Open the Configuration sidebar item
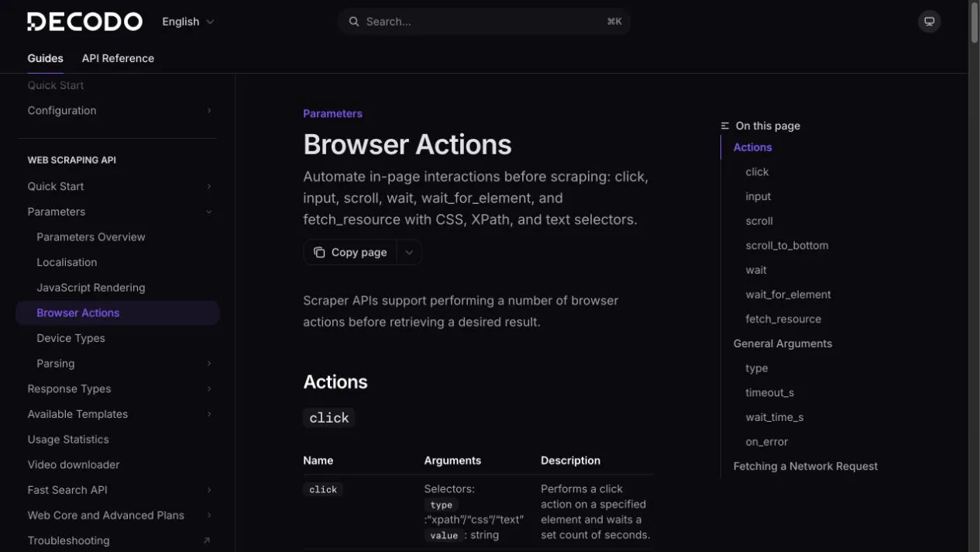This screenshot has width=980, height=552. pos(62,111)
